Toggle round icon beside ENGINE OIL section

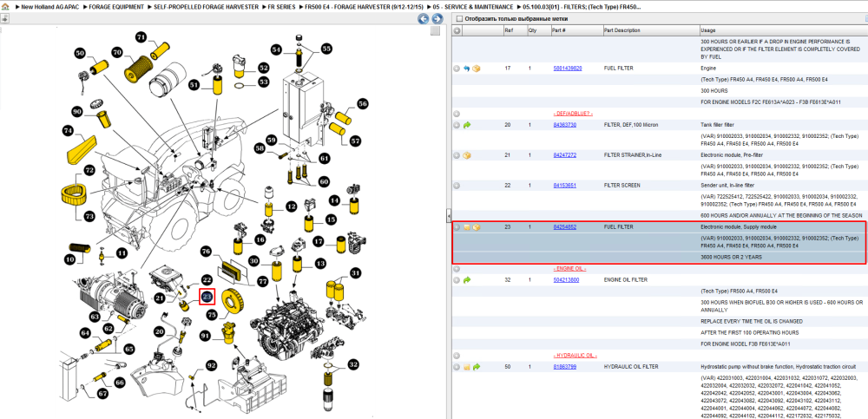[457, 268]
